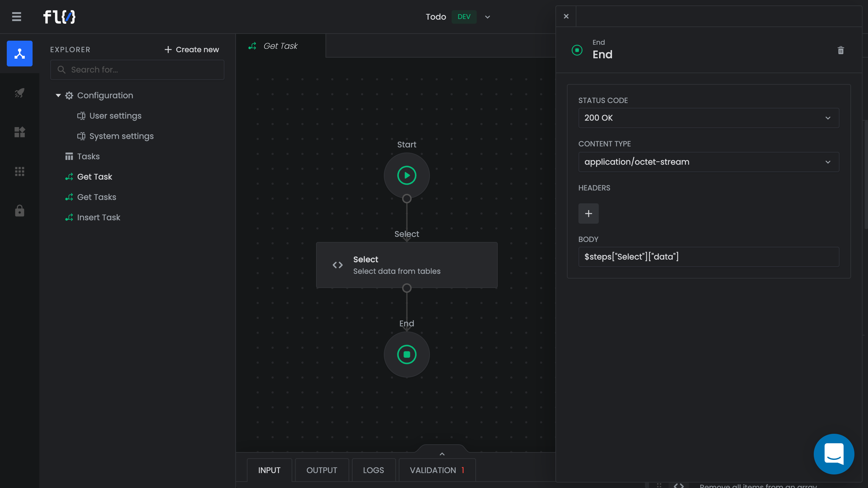Open the apps grid sidebar icon

20,171
